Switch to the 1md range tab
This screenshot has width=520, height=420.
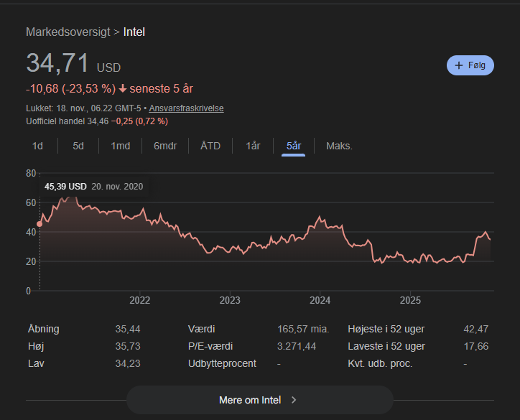[x=121, y=146]
